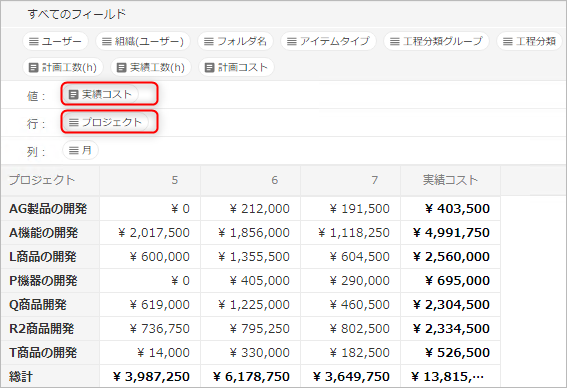Viewport: 567px width, 388px height.
Task: Click the プロジェクト chip in the 行 row
Action: click(x=105, y=122)
